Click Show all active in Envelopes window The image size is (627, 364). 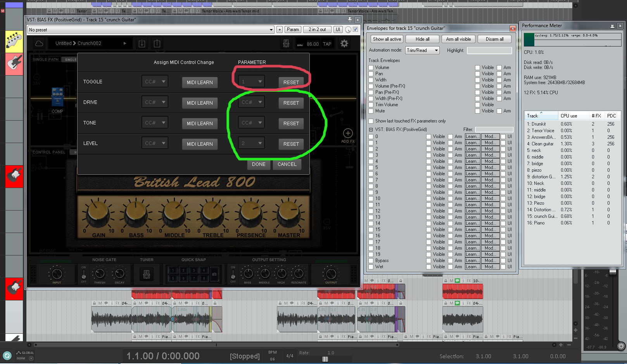click(x=387, y=39)
